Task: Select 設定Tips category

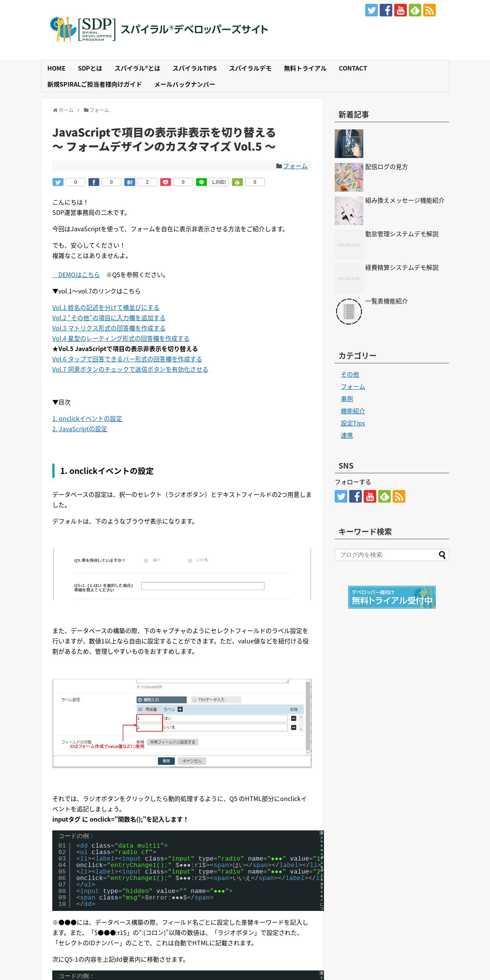Action: [x=353, y=423]
